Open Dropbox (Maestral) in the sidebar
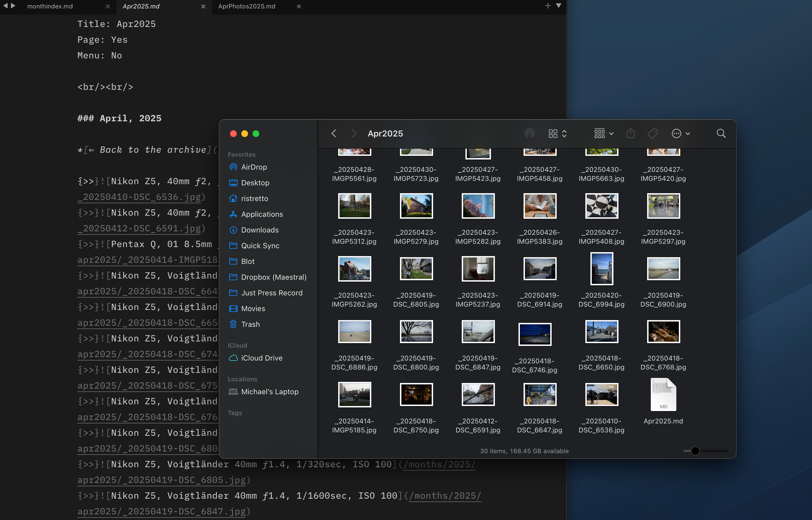 coord(267,277)
